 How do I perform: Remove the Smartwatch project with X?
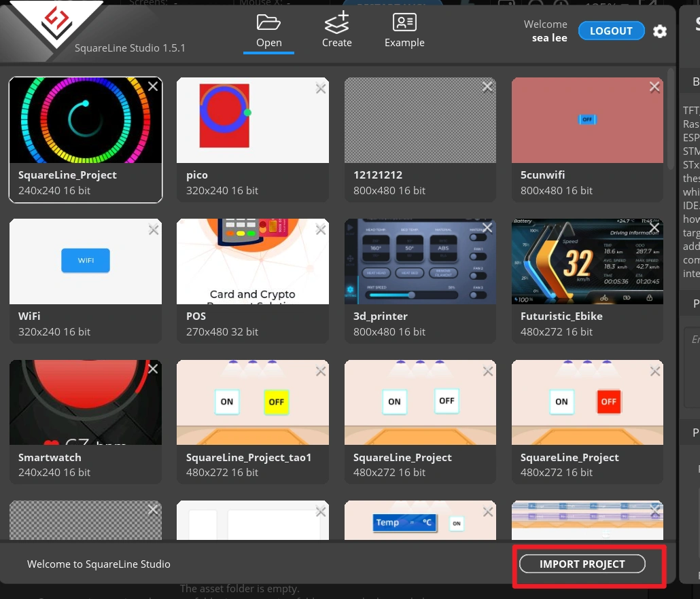coord(154,369)
